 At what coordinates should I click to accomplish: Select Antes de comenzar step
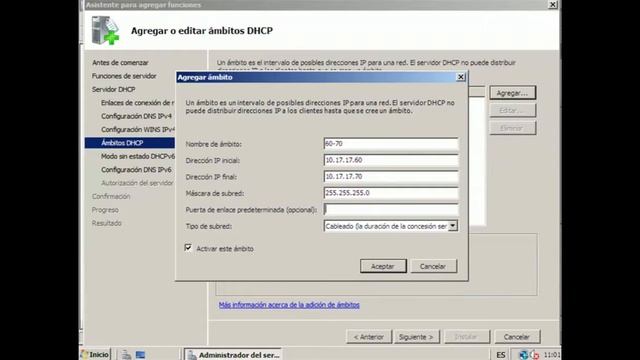[120, 62]
